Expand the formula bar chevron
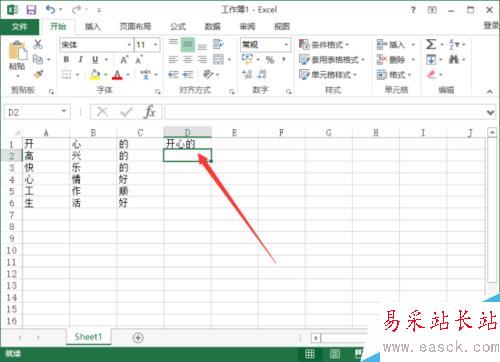 tap(490, 113)
